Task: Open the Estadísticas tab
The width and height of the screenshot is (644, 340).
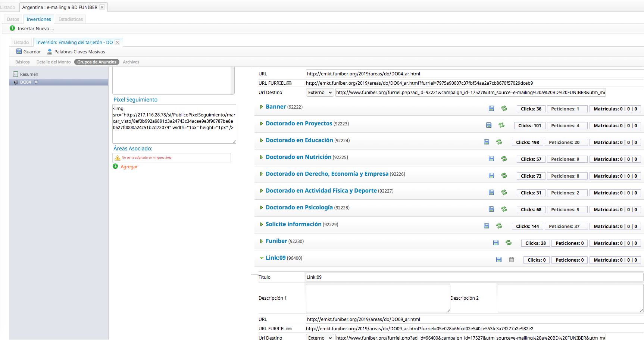Action: click(71, 19)
